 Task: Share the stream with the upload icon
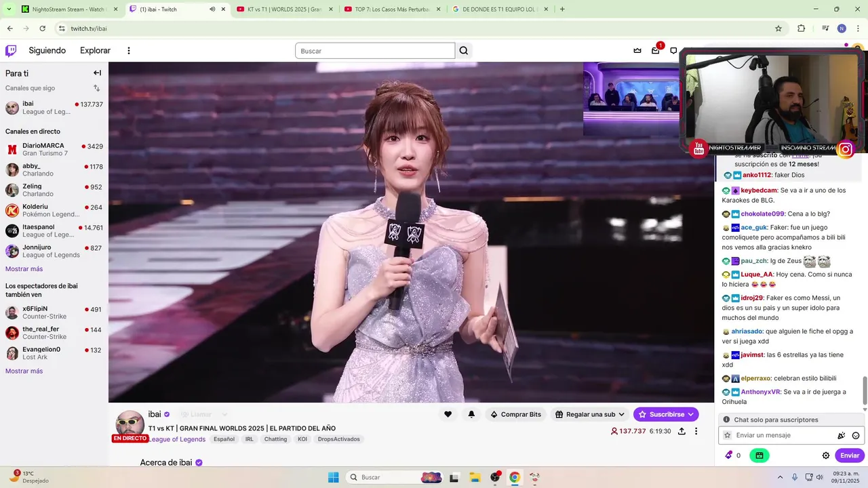tap(682, 431)
